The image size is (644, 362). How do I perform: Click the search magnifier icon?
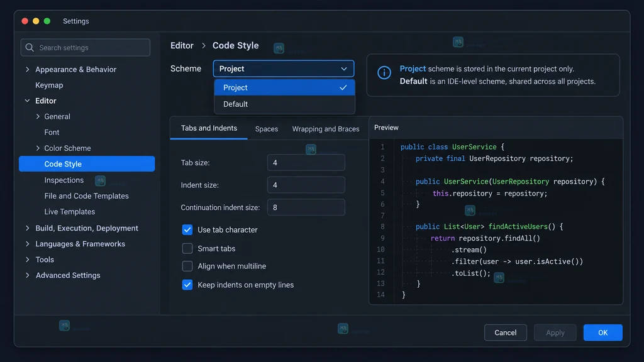click(30, 48)
